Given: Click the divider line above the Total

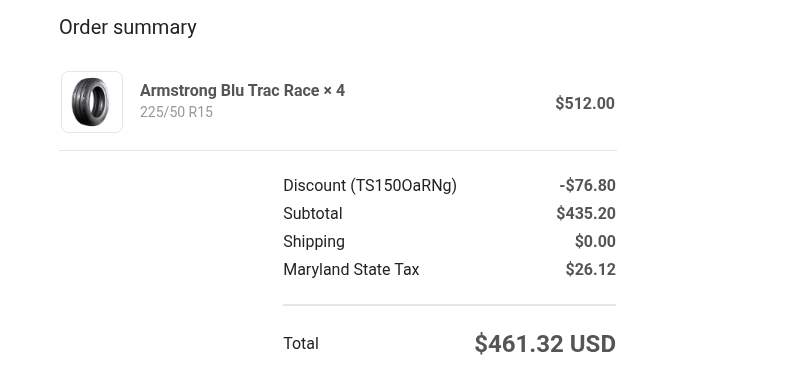Looking at the screenshot, I should coord(449,305).
